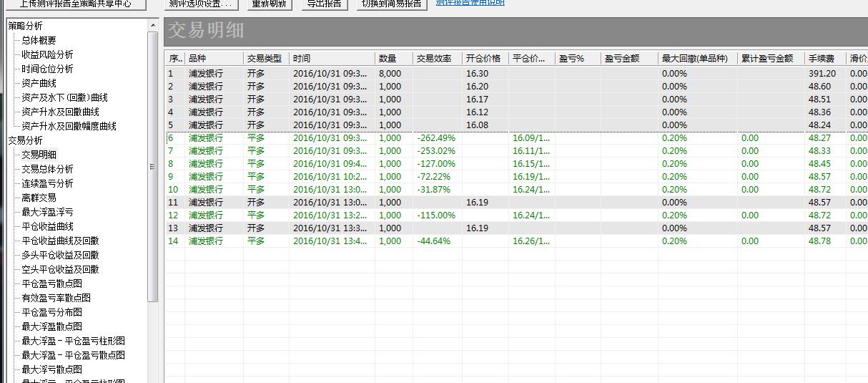Sort by the 交易效率 column header
Image resolution: width=868 pixels, height=383 pixels.
coord(436,59)
